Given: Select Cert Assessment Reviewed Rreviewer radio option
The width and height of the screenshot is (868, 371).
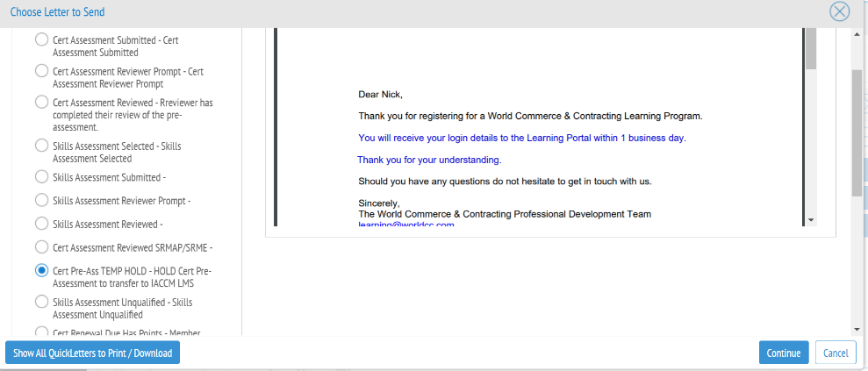Looking at the screenshot, I should (41, 102).
